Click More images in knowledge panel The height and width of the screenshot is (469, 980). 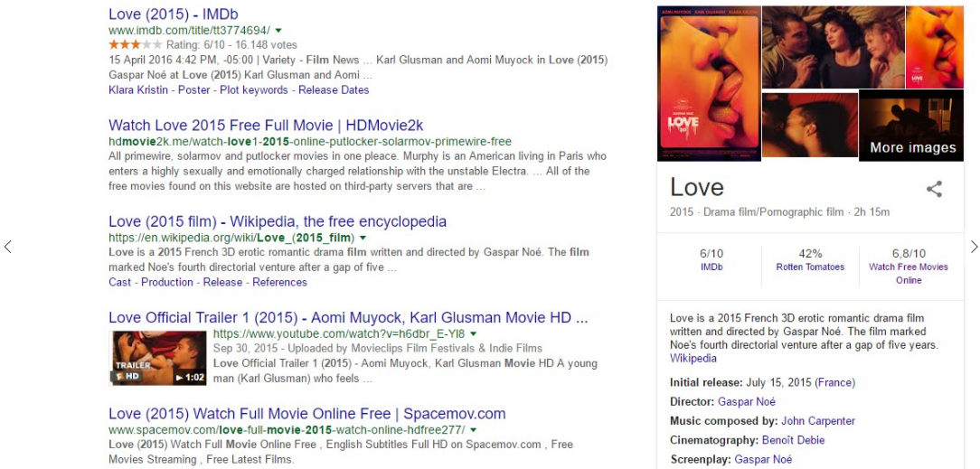[911, 126]
